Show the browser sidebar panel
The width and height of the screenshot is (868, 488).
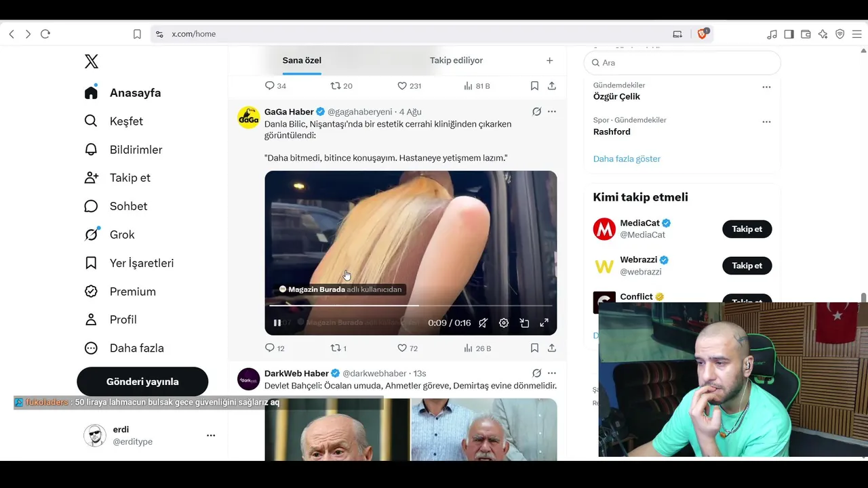(789, 34)
